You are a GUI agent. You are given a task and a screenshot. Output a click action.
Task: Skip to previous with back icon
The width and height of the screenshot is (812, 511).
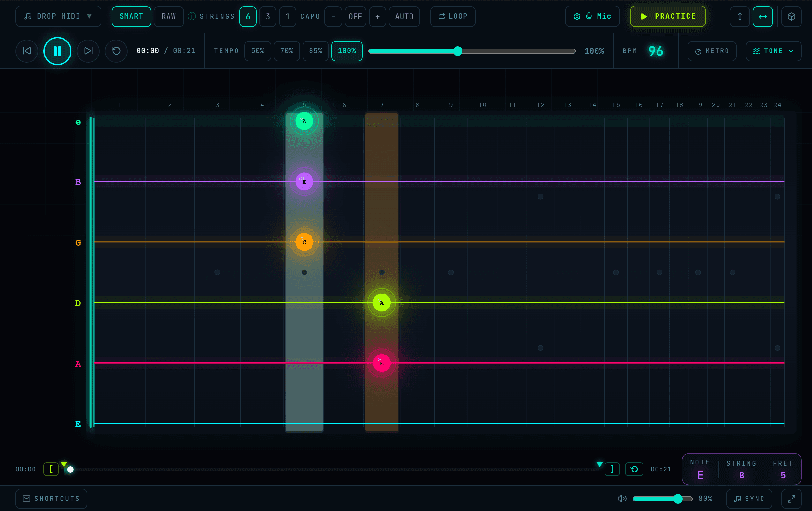(x=27, y=51)
